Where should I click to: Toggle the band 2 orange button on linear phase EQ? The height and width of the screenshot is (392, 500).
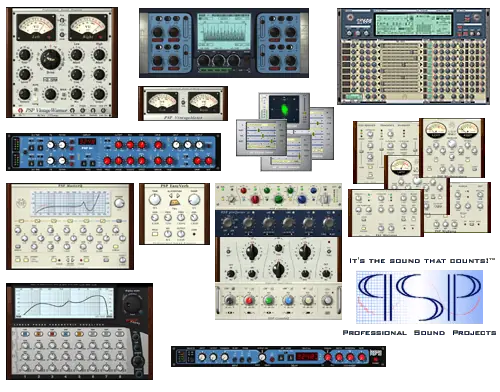tap(39, 334)
